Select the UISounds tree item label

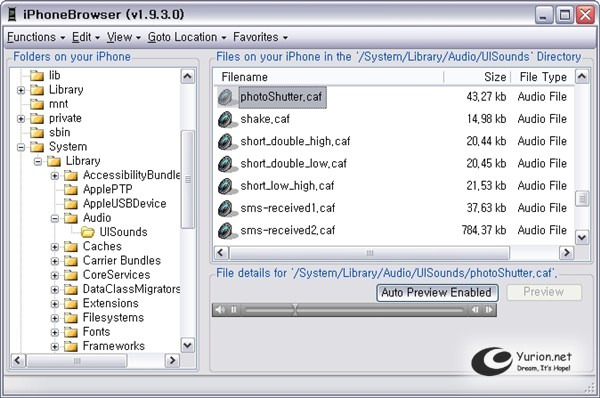pos(123,232)
